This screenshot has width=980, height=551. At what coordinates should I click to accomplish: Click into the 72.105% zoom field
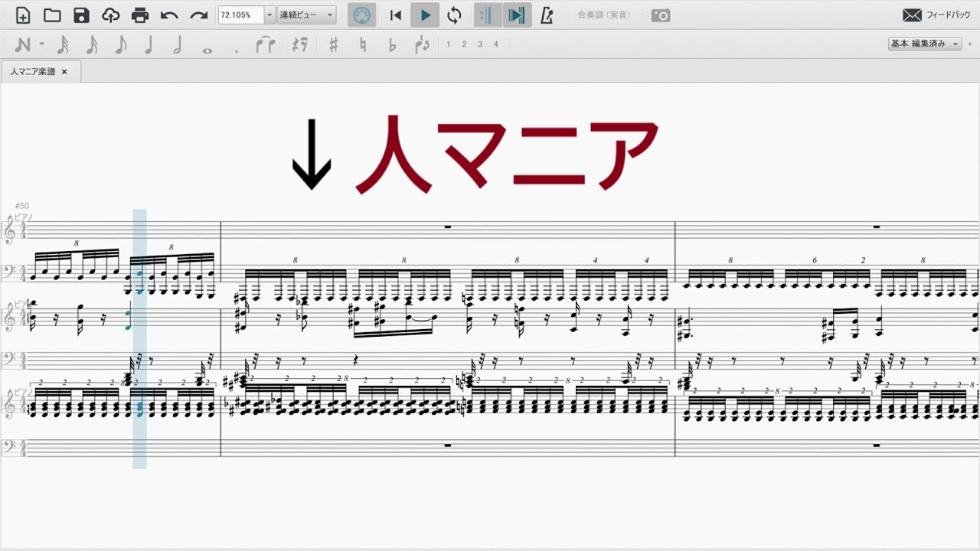[241, 15]
